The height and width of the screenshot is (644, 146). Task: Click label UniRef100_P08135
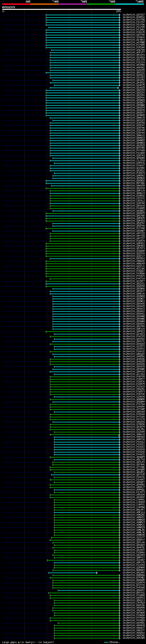pos(133,32)
